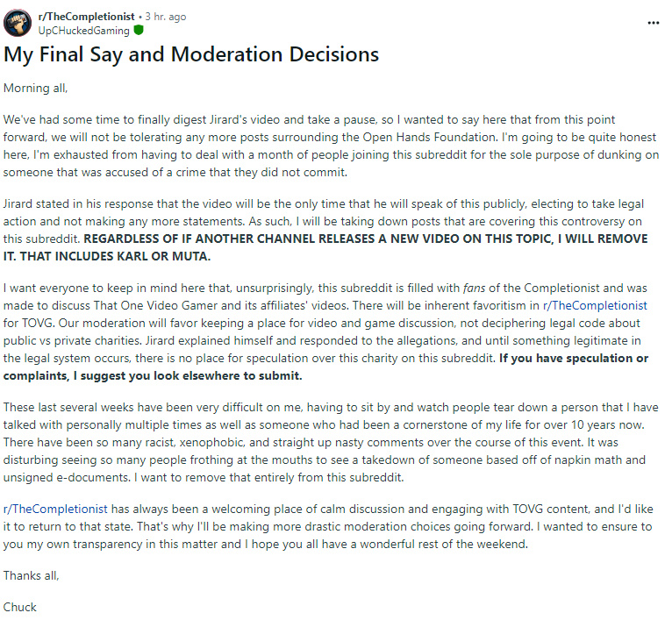This screenshot has height=620, width=672.
Task: Click the 'Open Hands Foundation' phrase
Action: pos(430,137)
